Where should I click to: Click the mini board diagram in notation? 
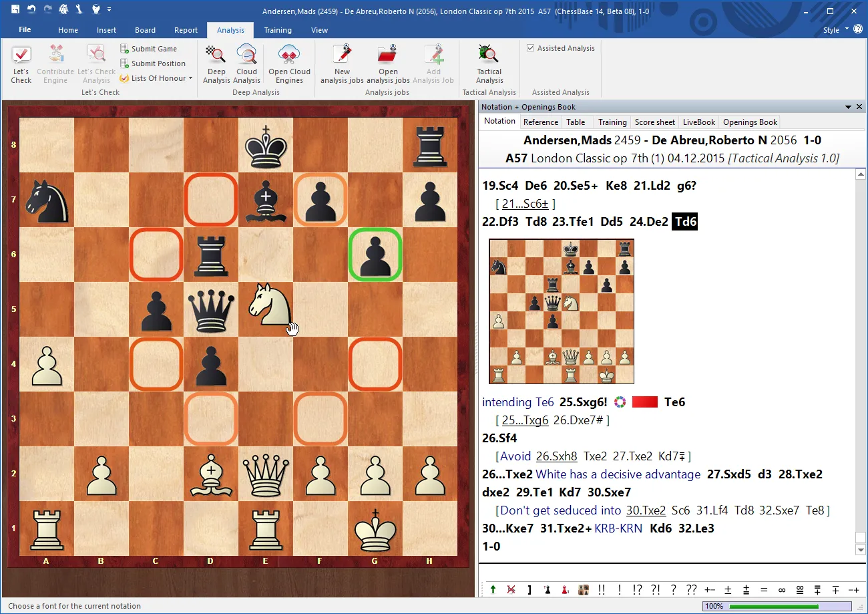pos(562,312)
